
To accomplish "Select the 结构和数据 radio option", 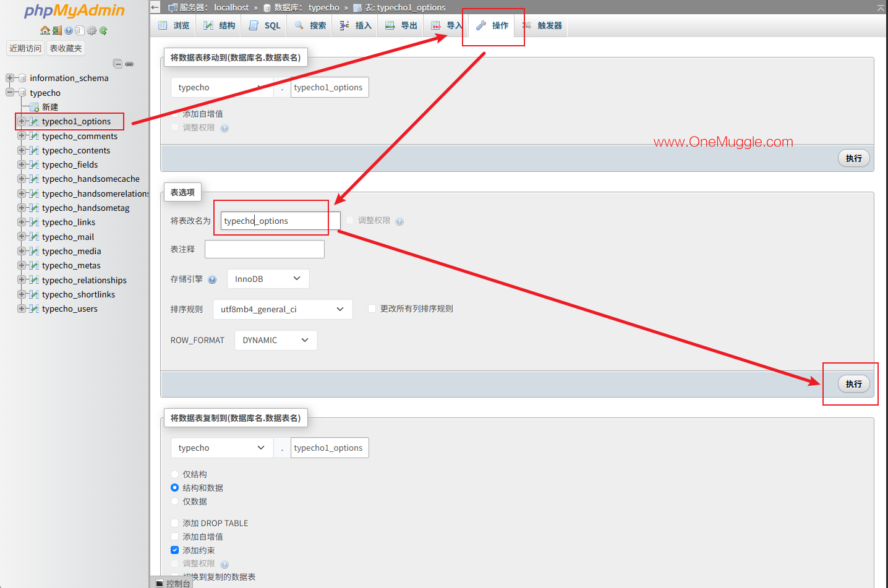I will pos(174,488).
